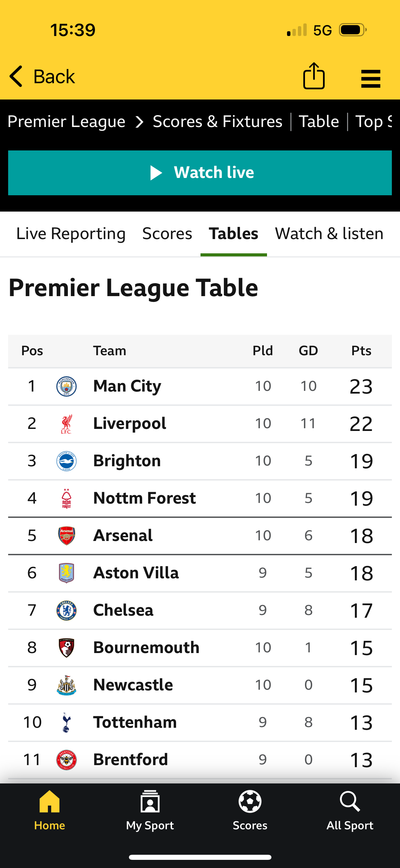Select the Tottenham team name

click(x=135, y=722)
